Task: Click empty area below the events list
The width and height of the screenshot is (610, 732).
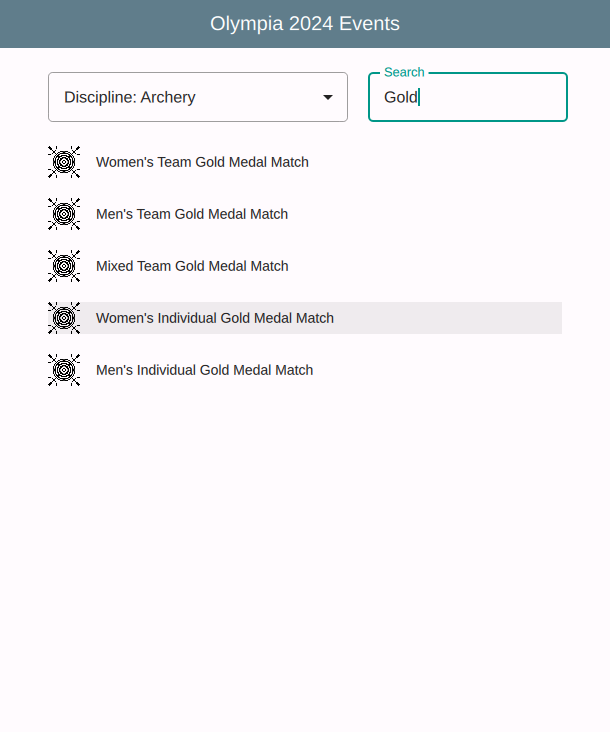Action: 305,550
